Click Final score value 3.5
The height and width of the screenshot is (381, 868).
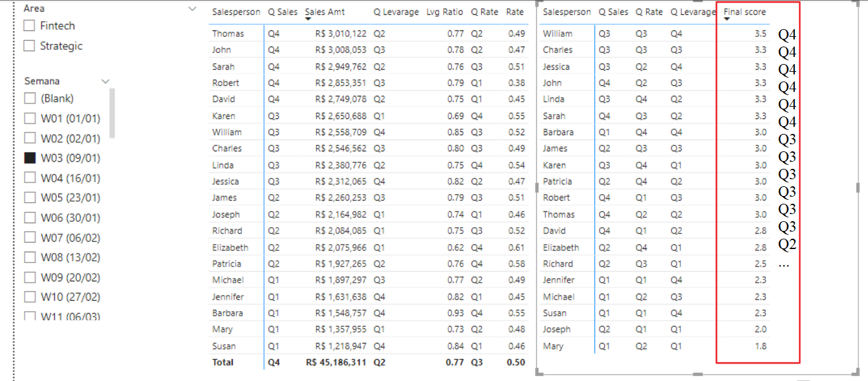(x=761, y=34)
